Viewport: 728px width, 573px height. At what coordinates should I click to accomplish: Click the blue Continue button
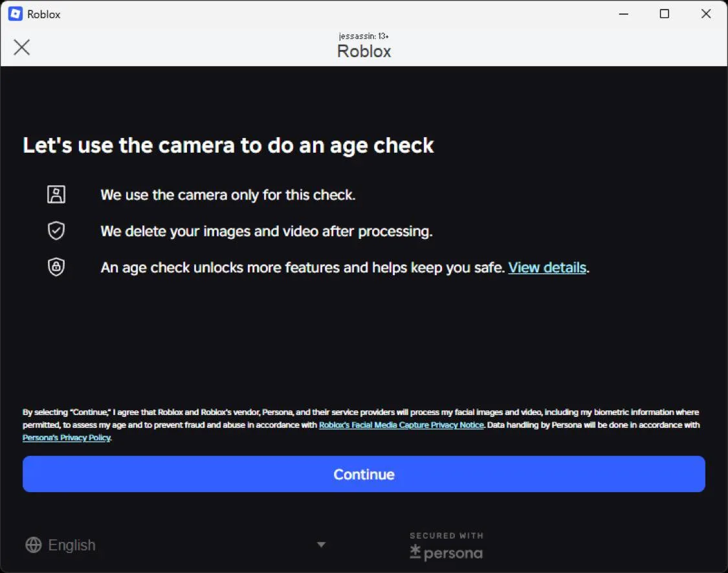click(364, 474)
